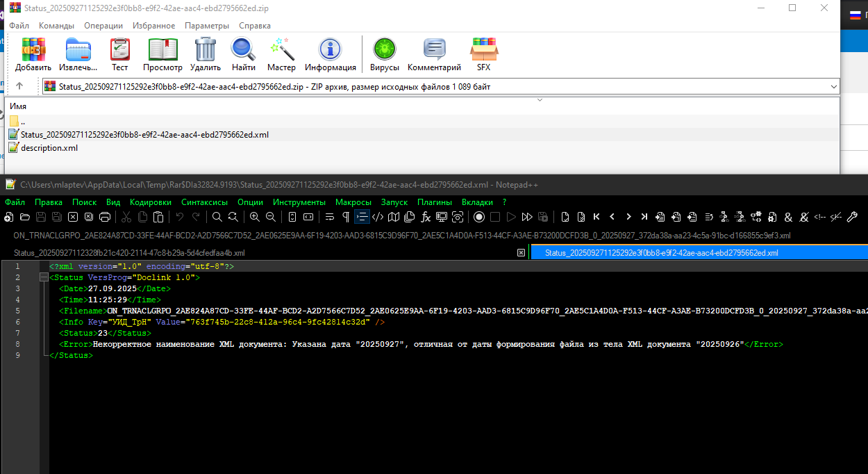Toggle horizontal scroll synchronization

coord(308,217)
